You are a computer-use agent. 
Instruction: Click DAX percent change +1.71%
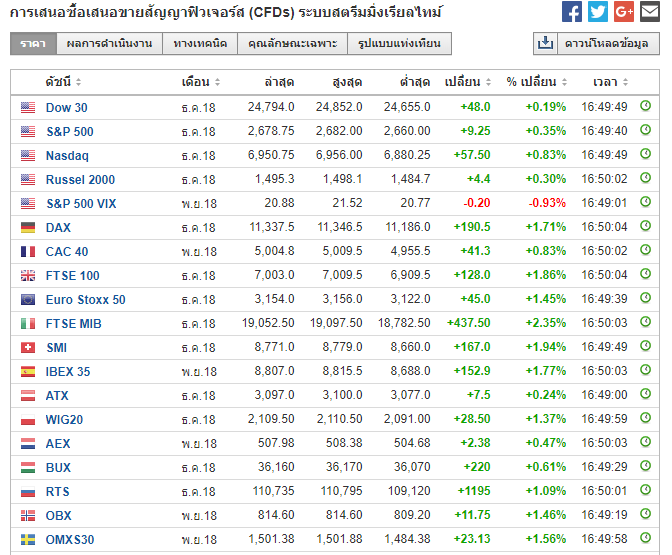(x=546, y=227)
